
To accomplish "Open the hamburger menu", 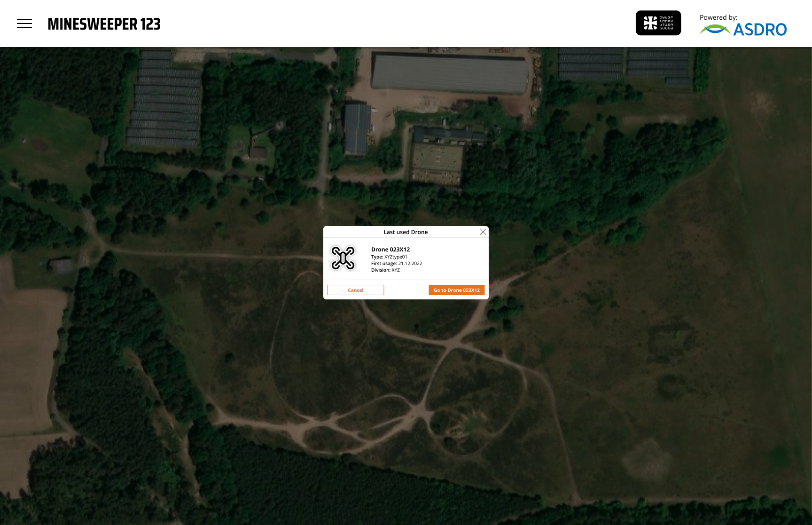I will click(24, 24).
